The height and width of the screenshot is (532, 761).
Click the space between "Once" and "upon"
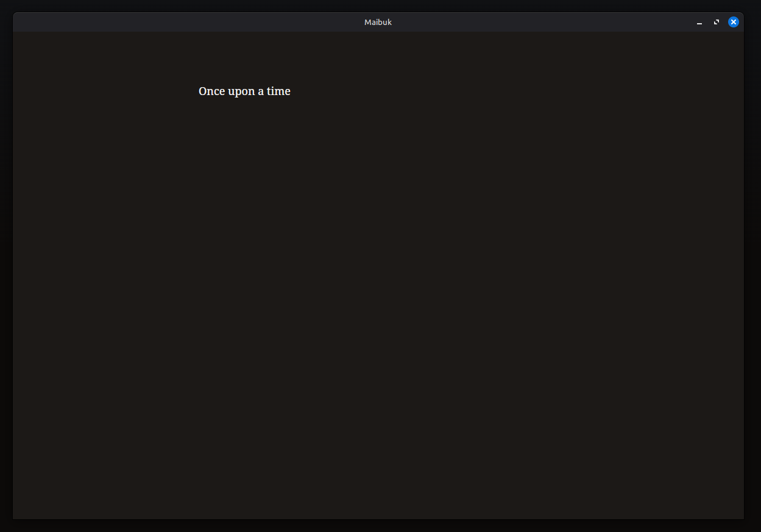[226, 91]
